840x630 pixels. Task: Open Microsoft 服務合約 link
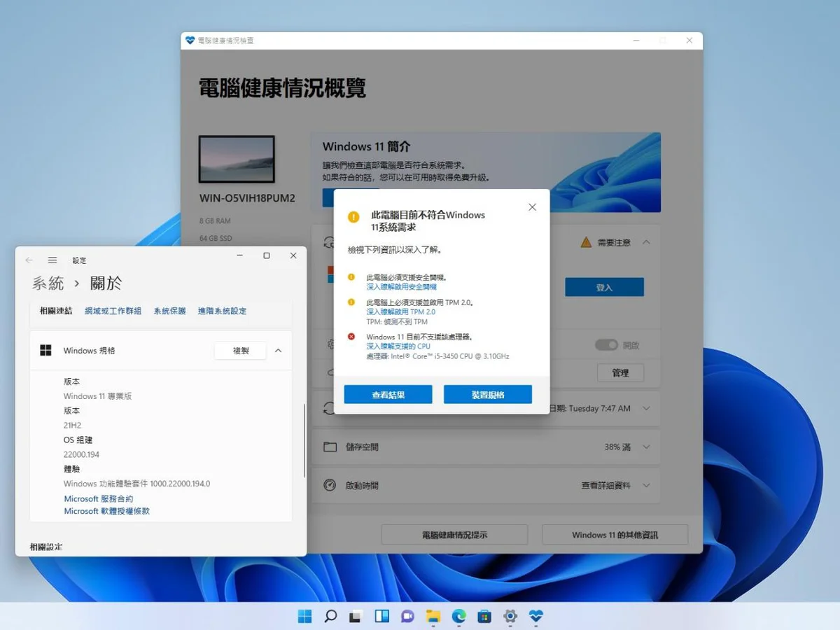pos(99,498)
